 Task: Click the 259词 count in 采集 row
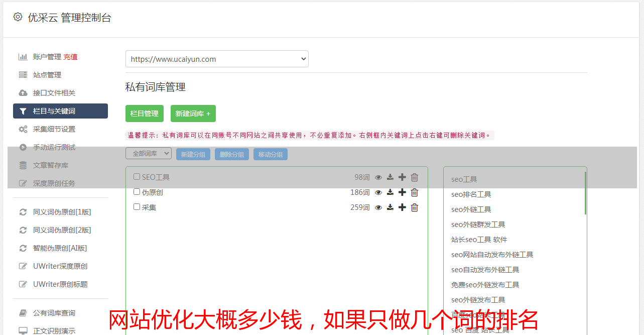(x=360, y=207)
